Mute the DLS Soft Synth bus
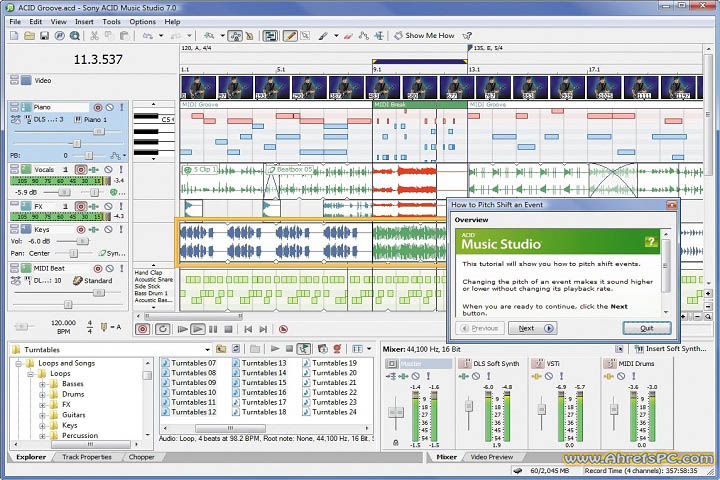This screenshot has width=720, height=480. click(x=476, y=376)
